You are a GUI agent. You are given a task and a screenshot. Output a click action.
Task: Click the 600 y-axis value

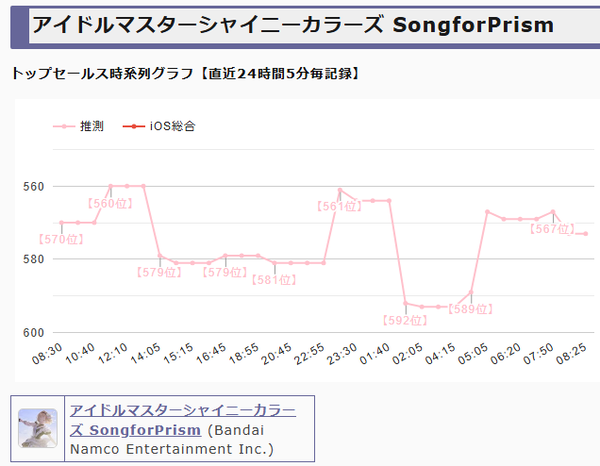tap(33, 333)
